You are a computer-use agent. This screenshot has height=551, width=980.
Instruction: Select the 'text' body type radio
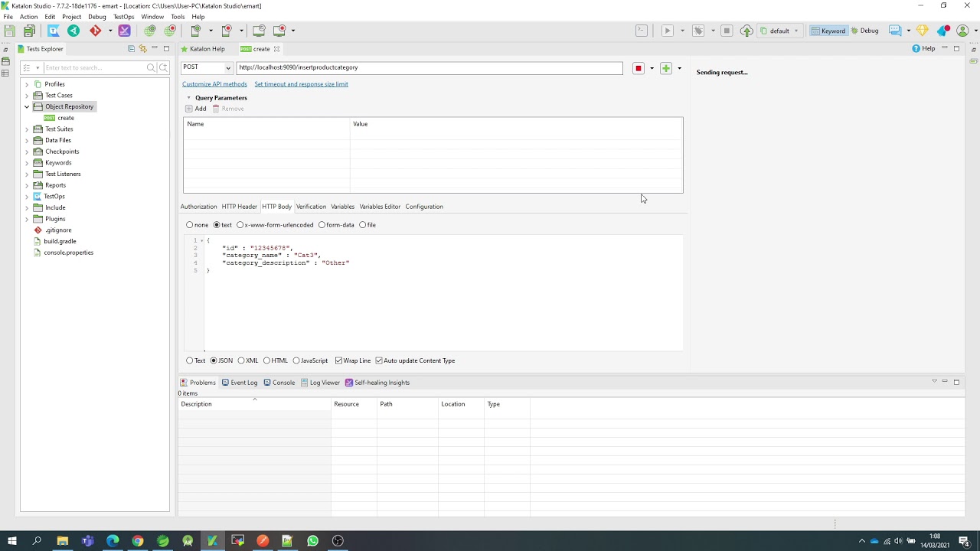tap(217, 225)
